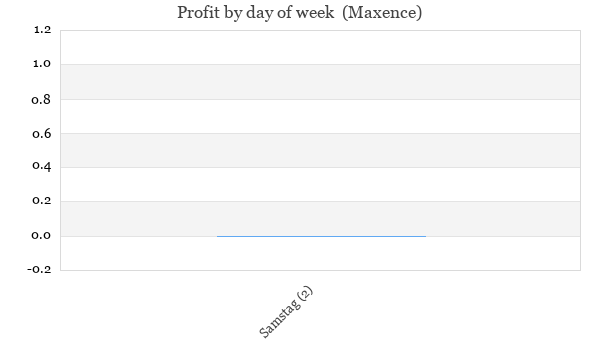This screenshot has width=600, height=360.
Task: Select the gray band between 0.8 and 1.0
Action: click(321, 82)
